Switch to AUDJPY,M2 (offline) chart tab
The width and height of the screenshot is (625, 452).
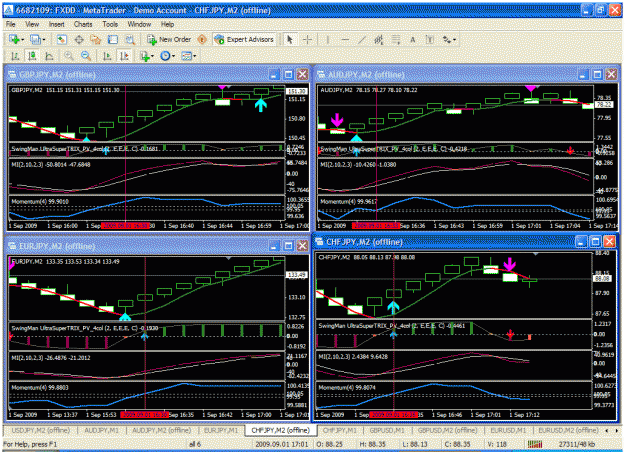(x=161, y=430)
